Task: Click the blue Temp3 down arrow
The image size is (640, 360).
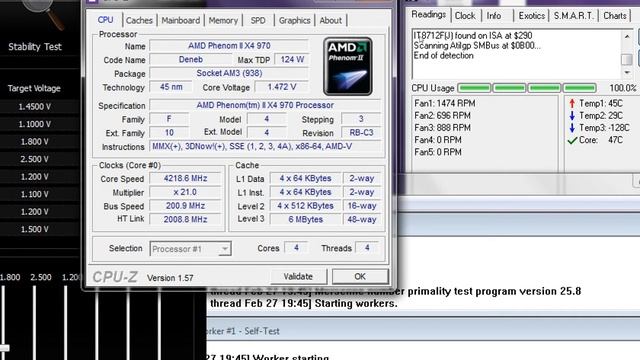Action: pyautogui.click(x=572, y=128)
